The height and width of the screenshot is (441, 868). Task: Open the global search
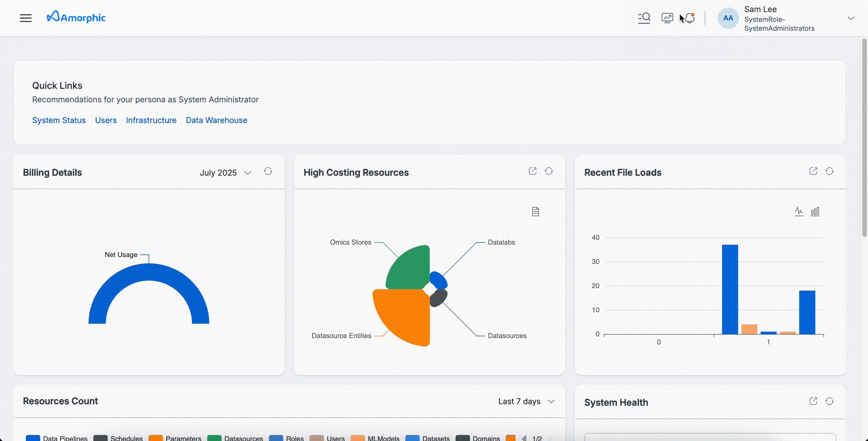pyautogui.click(x=644, y=18)
